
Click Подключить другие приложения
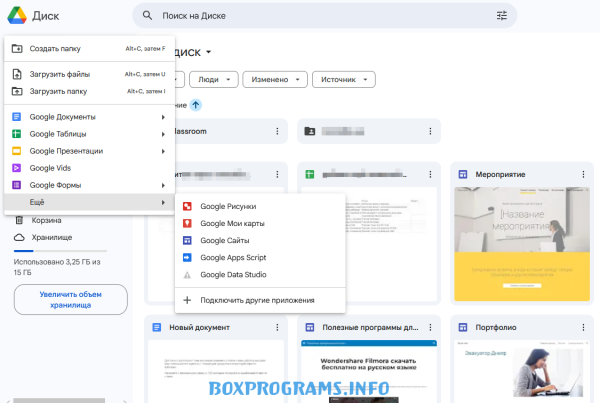257,300
